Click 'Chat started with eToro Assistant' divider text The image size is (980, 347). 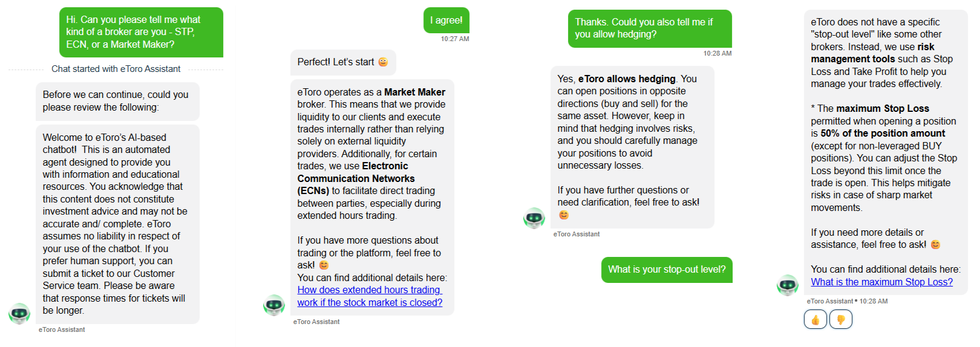[116, 69]
